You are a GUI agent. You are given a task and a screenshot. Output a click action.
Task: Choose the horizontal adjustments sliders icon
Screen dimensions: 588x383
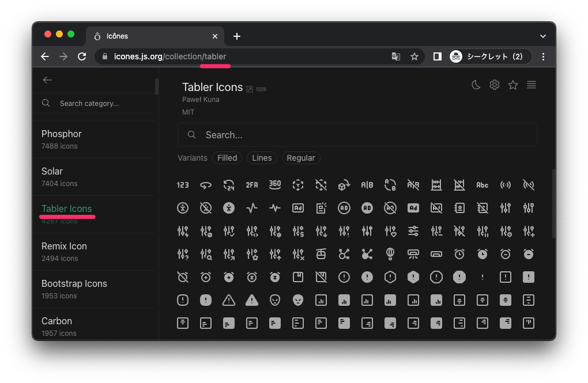(413, 231)
